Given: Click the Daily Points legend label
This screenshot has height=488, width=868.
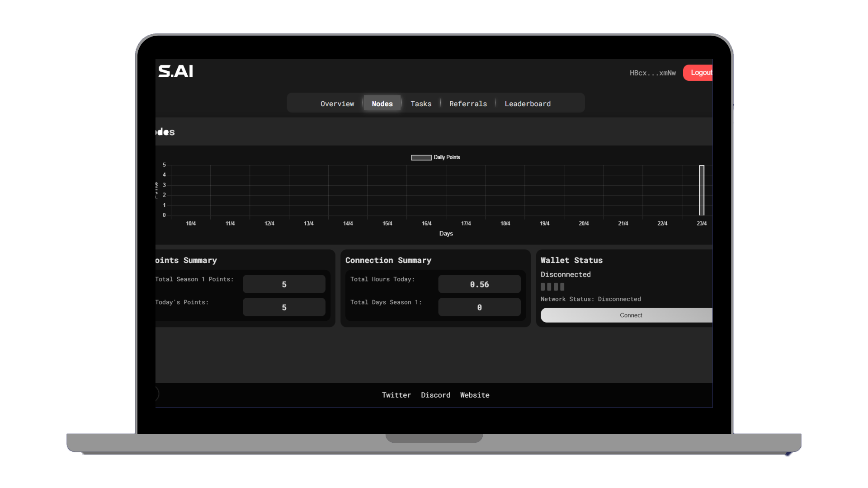Looking at the screenshot, I should tap(447, 157).
